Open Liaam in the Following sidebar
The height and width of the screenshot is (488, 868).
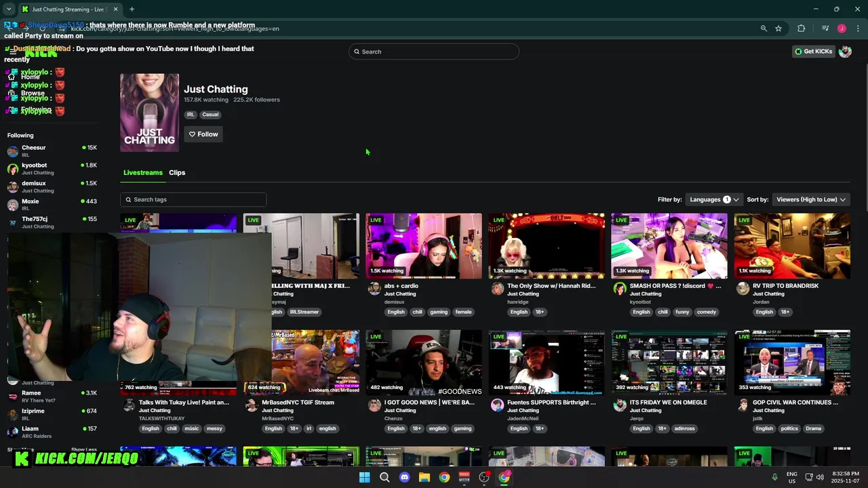(x=53, y=432)
